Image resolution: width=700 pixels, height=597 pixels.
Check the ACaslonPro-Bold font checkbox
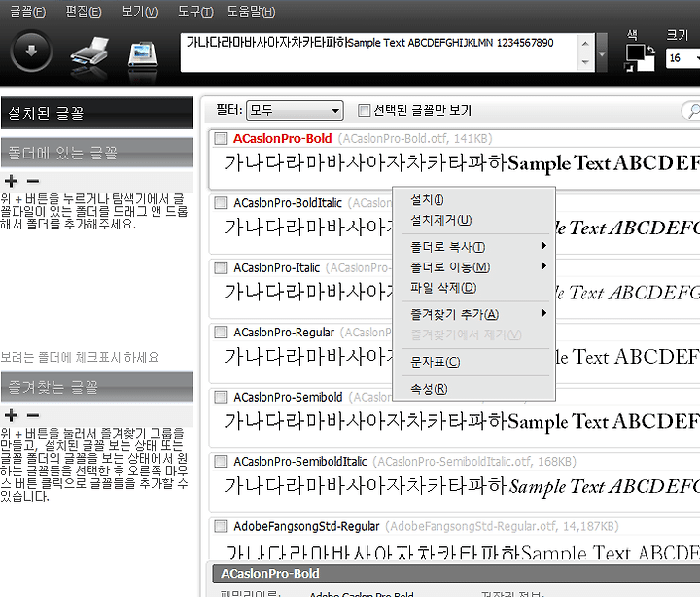[221, 138]
